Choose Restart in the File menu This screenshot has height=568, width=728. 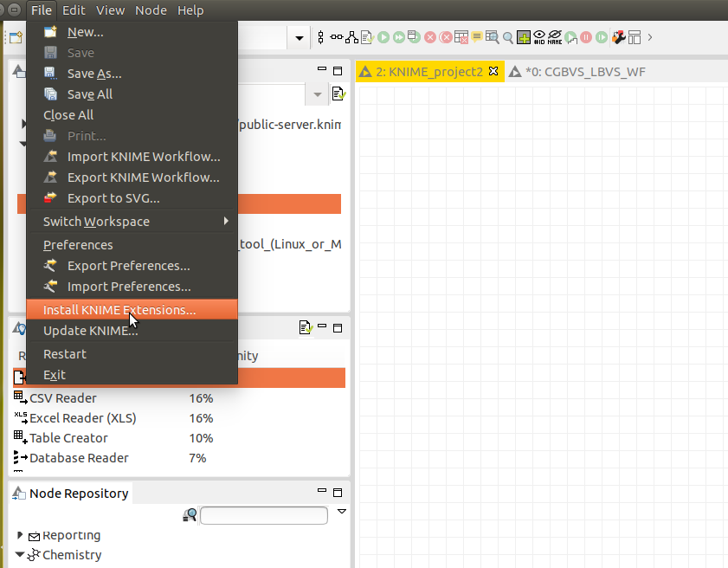pyautogui.click(x=132, y=354)
